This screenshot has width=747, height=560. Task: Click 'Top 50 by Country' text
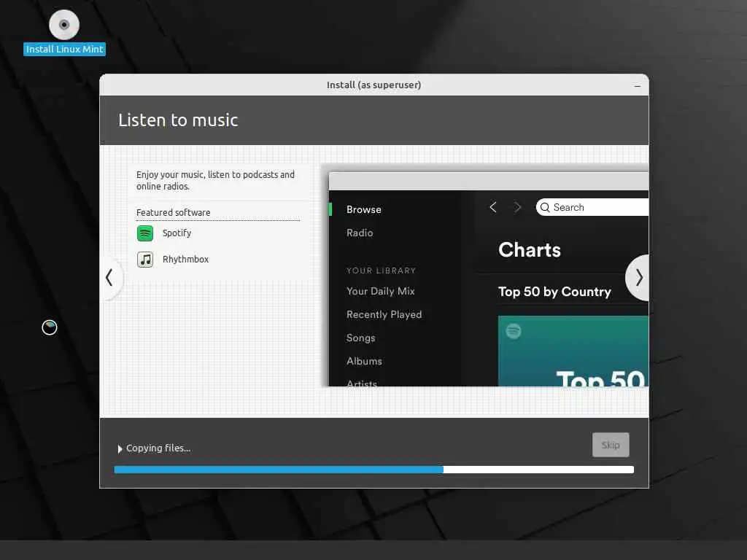tap(554, 292)
